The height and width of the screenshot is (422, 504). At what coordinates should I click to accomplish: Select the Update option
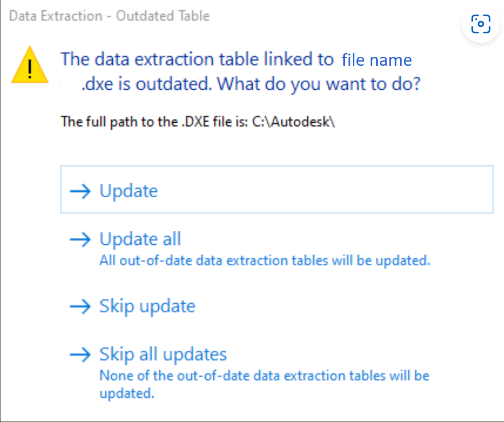[x=128, y=191]
